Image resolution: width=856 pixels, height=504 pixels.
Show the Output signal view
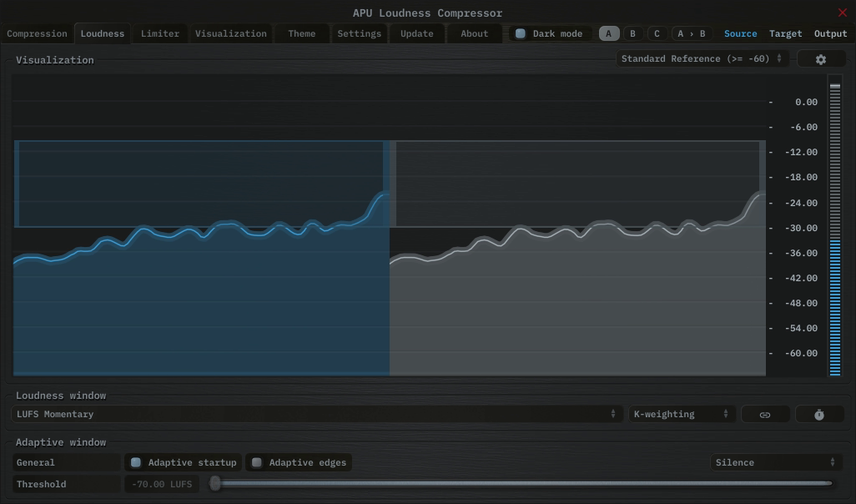click(830, 34)
